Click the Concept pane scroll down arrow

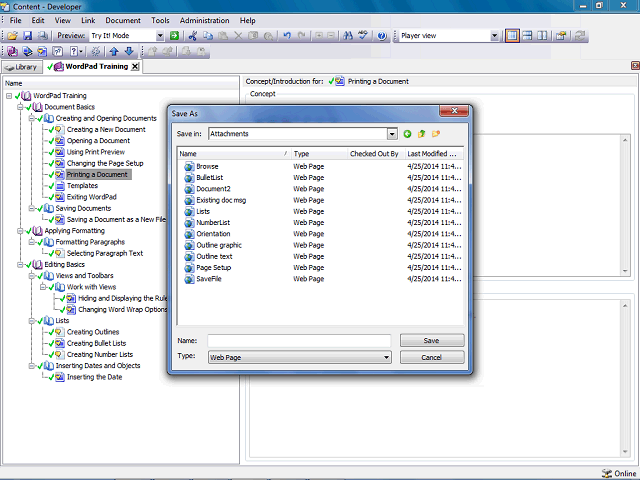coord(625,271)
